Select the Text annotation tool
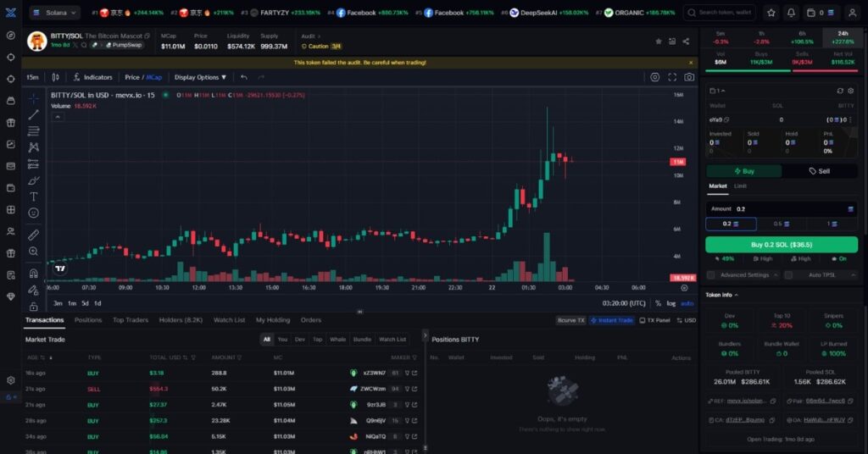The height and width of the screenshot is (454, 868). click(x=34, y=197)
